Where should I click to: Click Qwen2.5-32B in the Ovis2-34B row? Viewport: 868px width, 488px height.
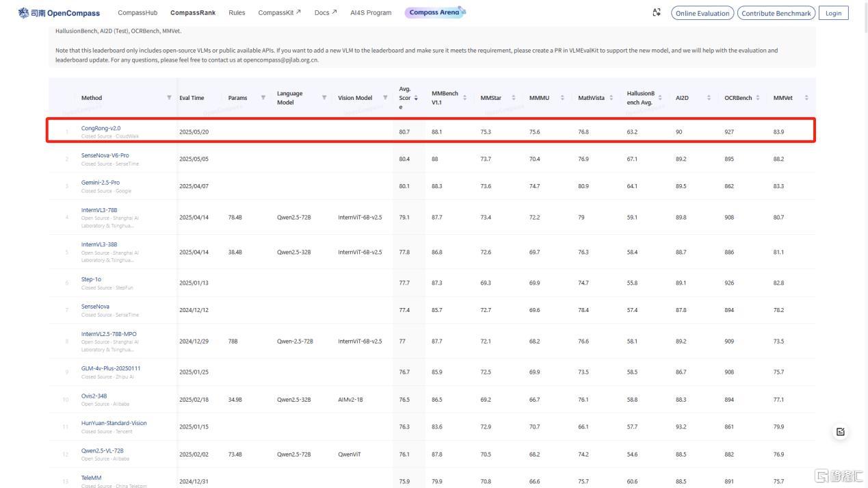[293, 399]
